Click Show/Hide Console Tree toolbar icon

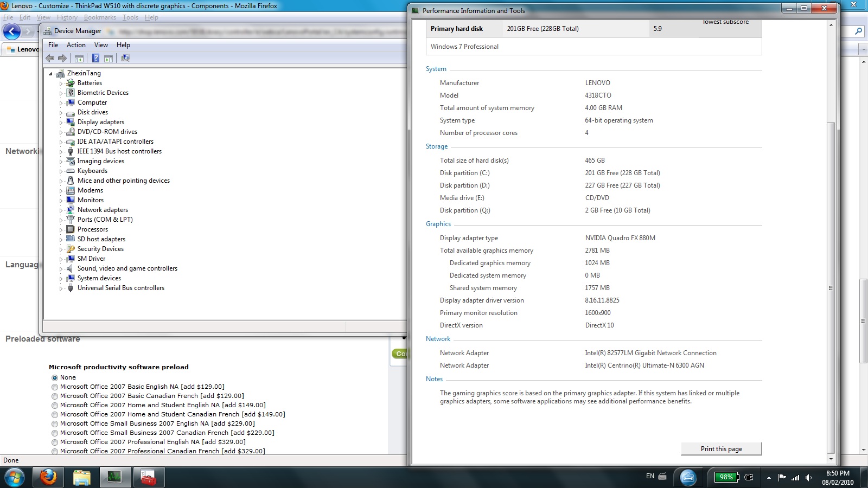point(79,58)
